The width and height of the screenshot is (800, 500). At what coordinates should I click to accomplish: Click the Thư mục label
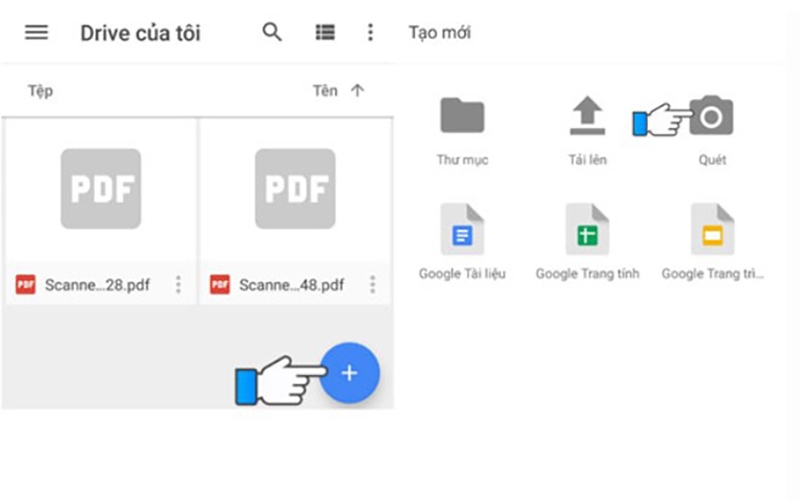(x=462, y=160)
